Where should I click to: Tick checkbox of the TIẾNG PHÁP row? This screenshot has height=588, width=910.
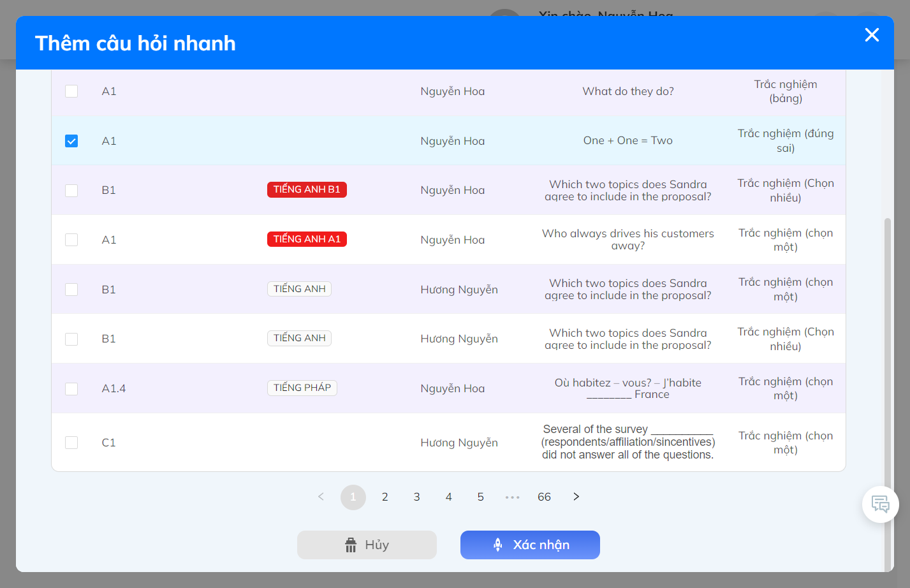[71, 388]
